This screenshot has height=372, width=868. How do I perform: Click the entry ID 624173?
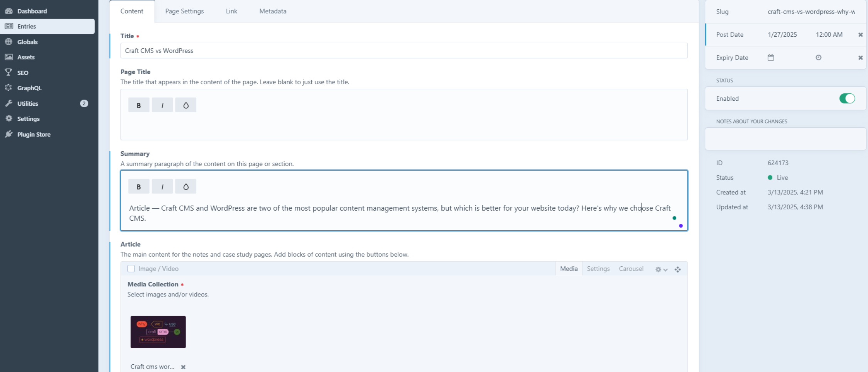[x=778, y=163]
